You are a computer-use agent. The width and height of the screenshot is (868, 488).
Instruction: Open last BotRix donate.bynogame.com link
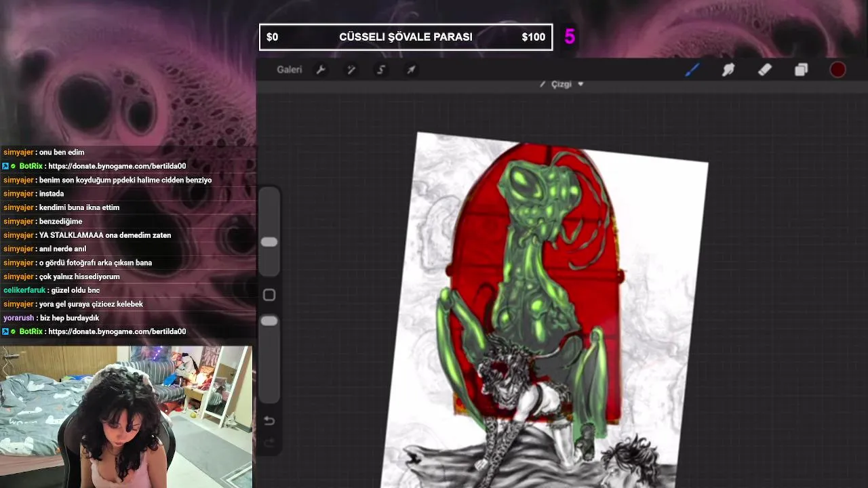point(117,331)
